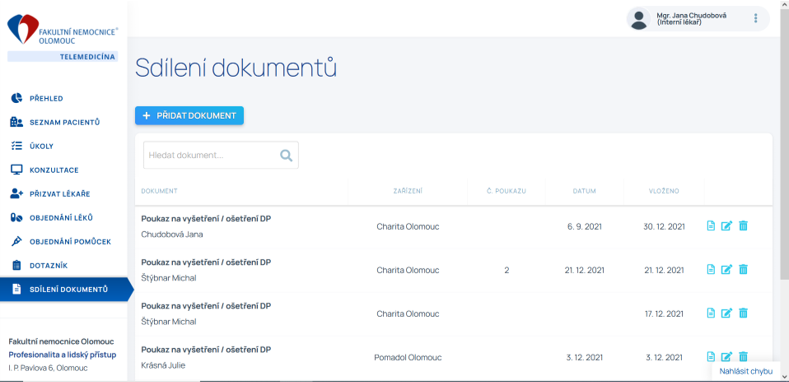Click the address I. P. Pavlova 6, Olomouc
Screen dimensions: 789x382
pos(48,368)
